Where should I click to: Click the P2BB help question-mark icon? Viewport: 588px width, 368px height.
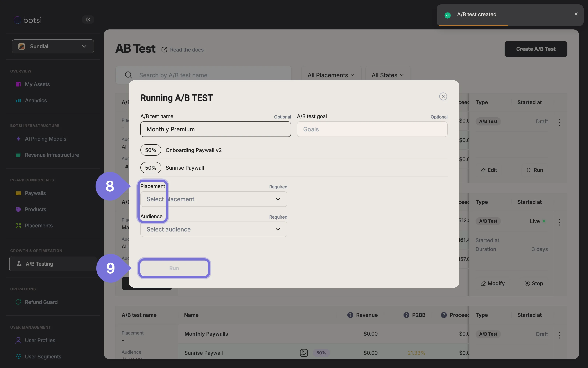(406, 315)
